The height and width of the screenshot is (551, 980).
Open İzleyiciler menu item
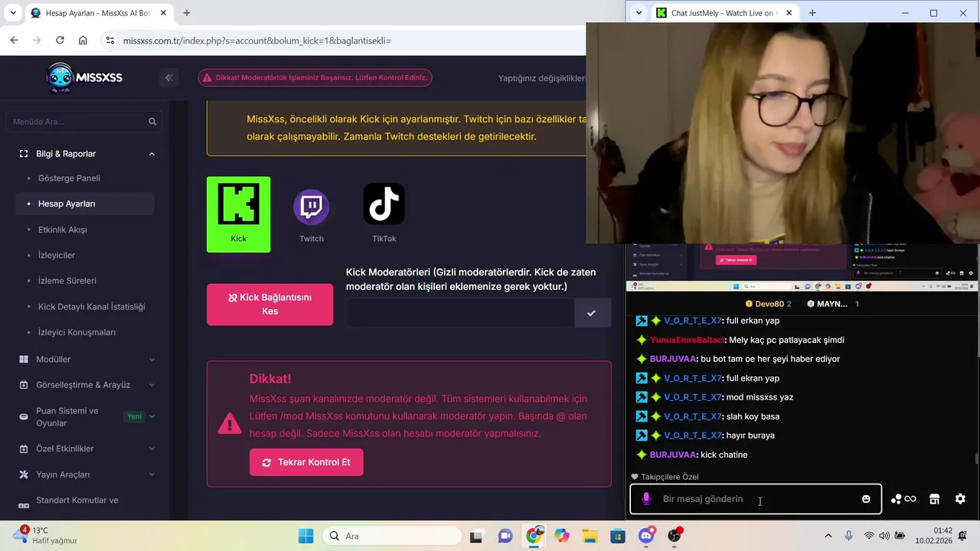point(57,255)
